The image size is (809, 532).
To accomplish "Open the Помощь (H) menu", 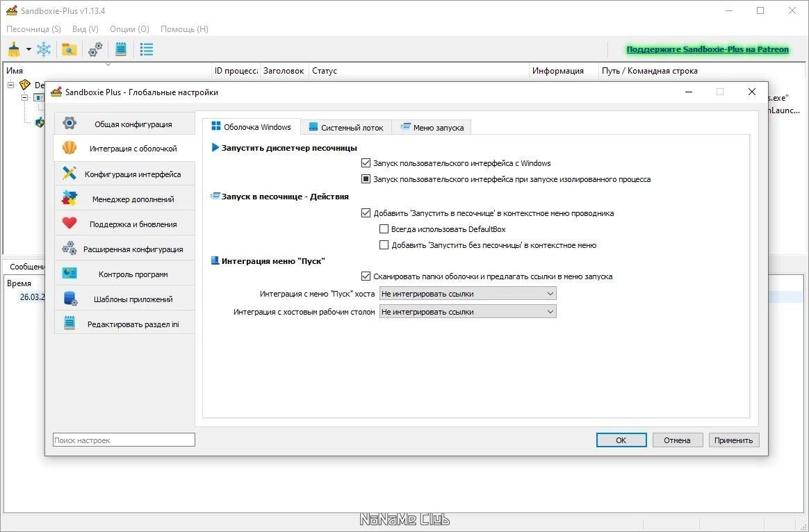I will click(x=184, y=29).
